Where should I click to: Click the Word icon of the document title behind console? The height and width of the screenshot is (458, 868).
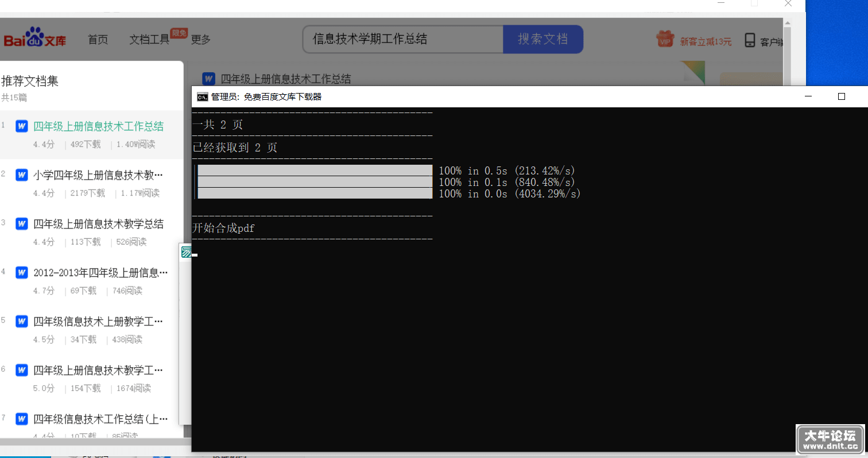tap(208, 79)
